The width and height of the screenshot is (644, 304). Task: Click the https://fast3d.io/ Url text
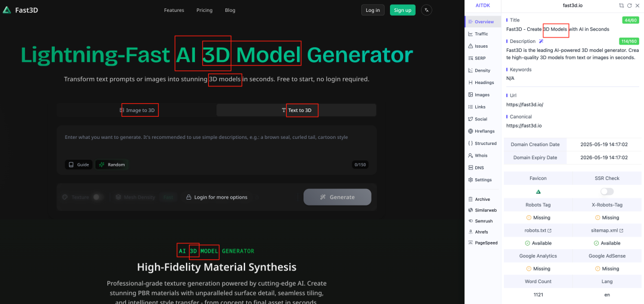point(525,105)
